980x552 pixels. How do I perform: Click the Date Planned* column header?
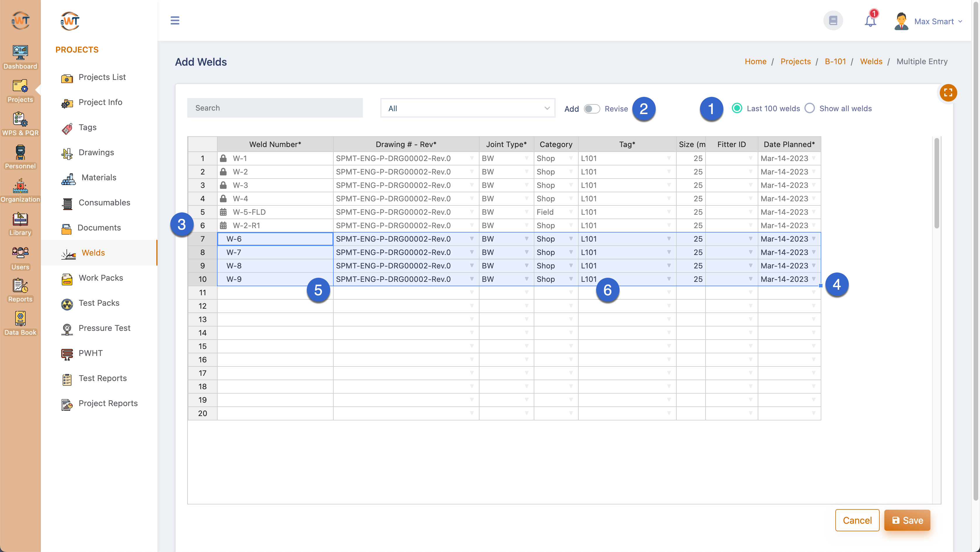[789, 144]
